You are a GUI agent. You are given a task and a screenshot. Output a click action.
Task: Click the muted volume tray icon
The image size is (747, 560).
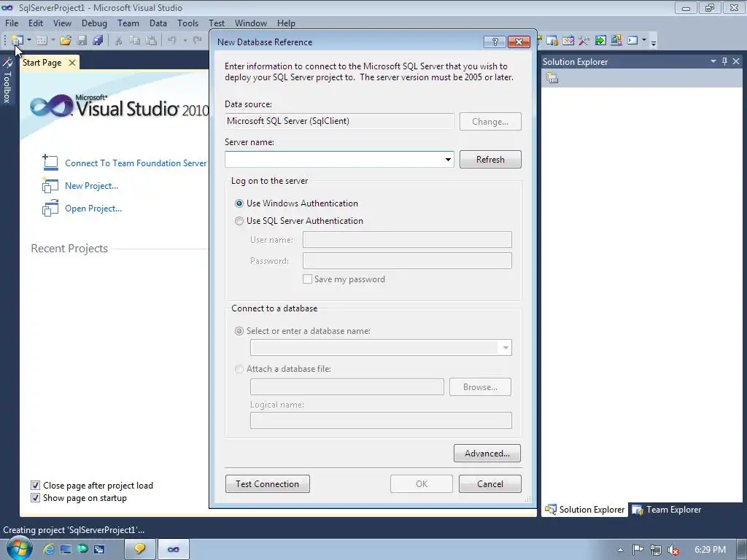pos(673,550)
